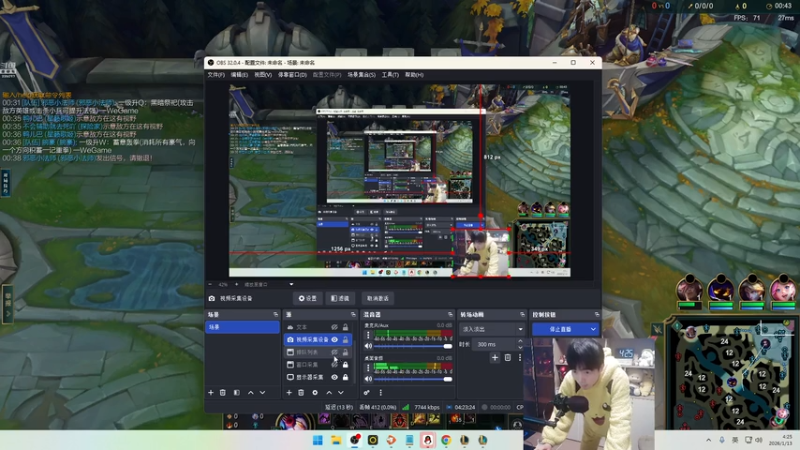Click the 滤镜 filters button
800x450 pixels.
coord(340,298)
